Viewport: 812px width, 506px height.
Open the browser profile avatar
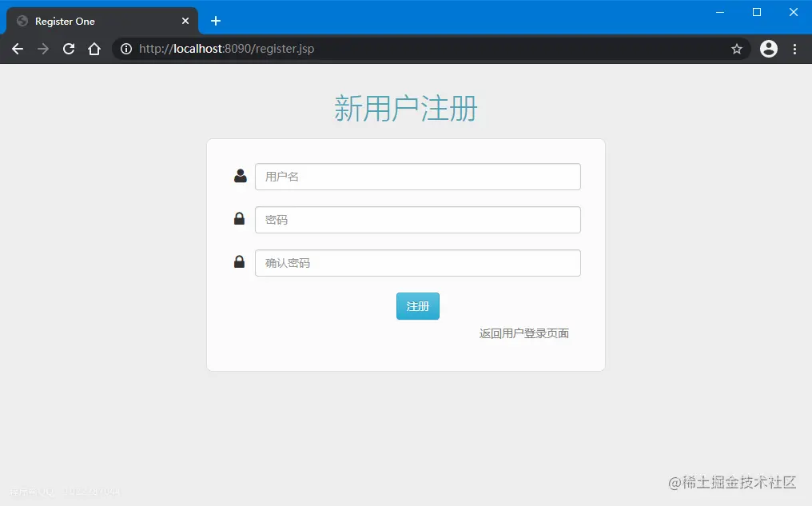pyautogui.click(x=769, y=49)
